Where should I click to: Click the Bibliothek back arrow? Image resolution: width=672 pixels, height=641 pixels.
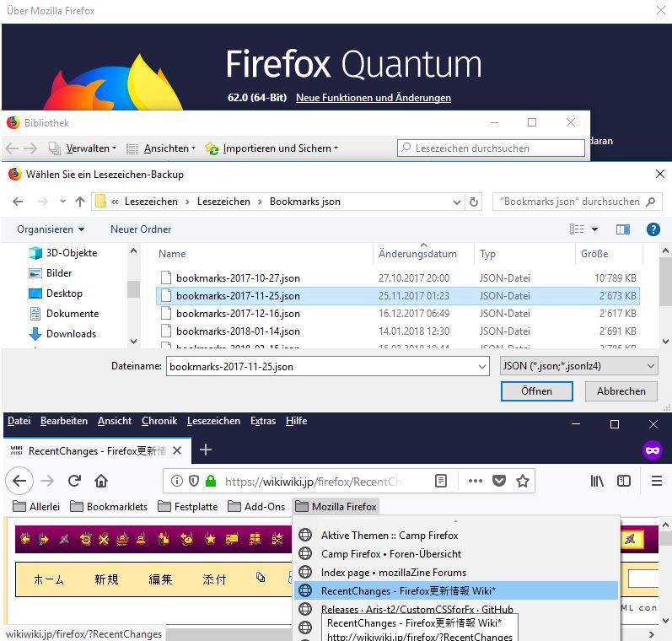coord(12,148)
